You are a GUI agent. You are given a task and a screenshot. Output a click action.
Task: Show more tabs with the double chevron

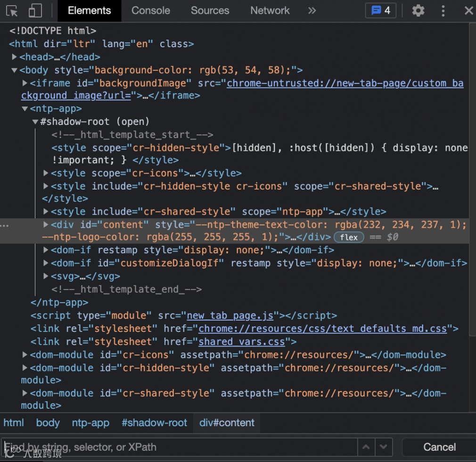[312, 11]
